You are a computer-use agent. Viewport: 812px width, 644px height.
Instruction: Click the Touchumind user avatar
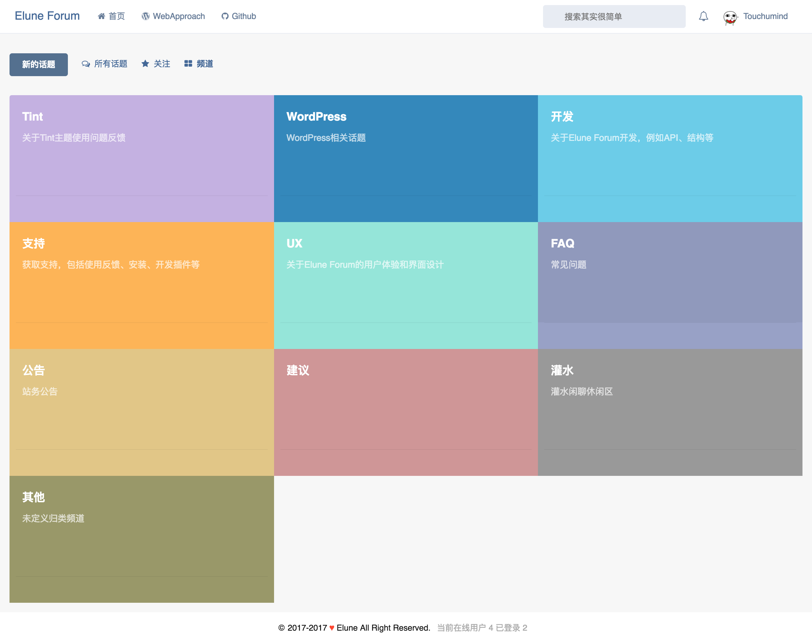tap(730, 17)
